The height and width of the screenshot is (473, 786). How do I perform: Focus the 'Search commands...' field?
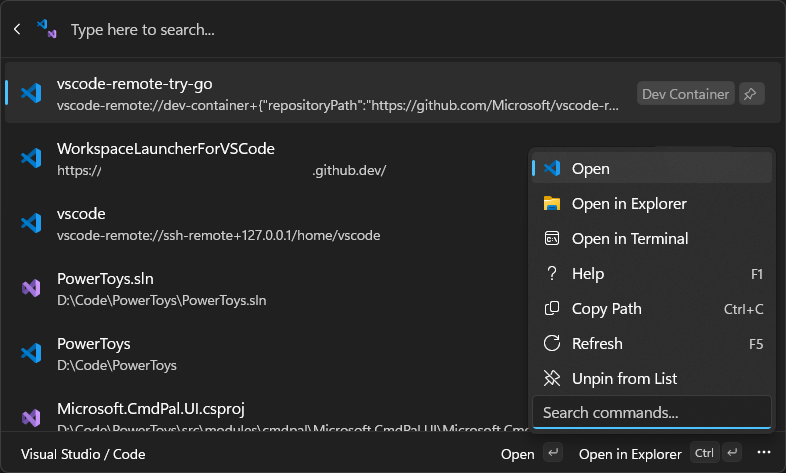[651, 412]
